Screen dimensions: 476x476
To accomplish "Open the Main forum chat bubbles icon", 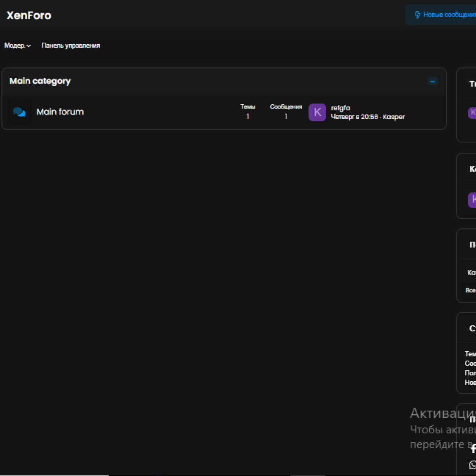I will (19, 112).
